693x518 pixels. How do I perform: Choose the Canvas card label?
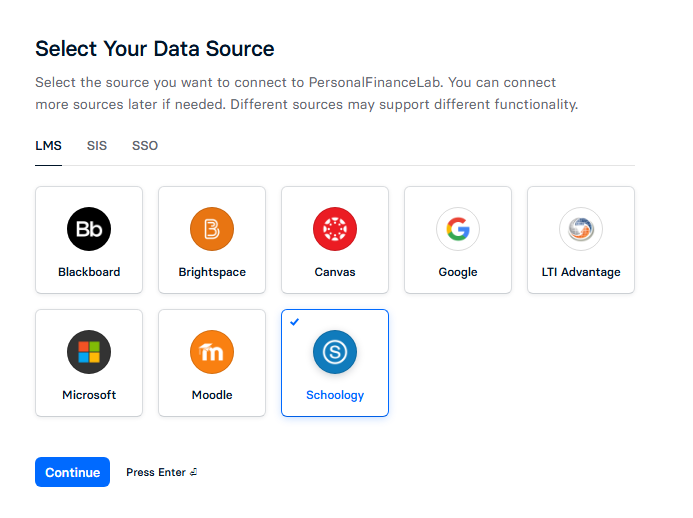pyautogui.click(x=335, y=272)
